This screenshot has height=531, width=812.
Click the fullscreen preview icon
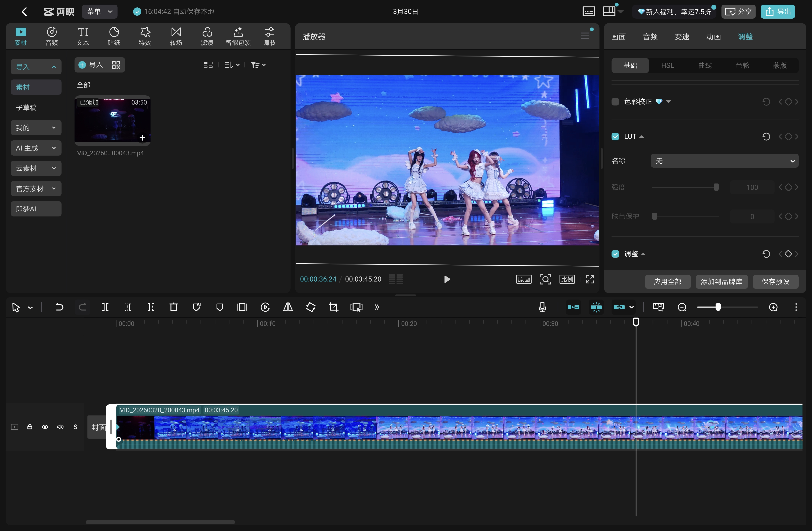(x=590, y=279)
